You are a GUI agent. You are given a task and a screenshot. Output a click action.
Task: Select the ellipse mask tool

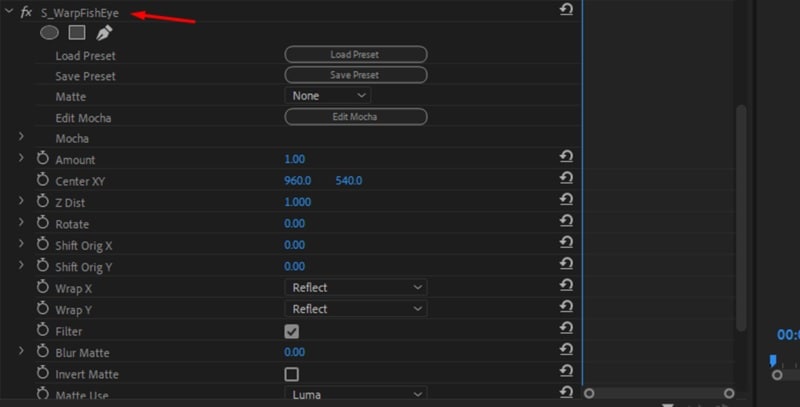coord(49,33)
